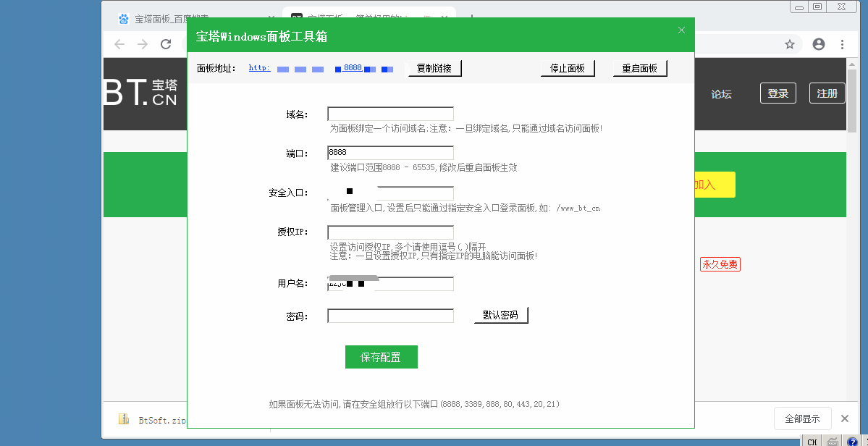Image resolution: width=868 pixels, height=446 pixels.
Task: Focus the 安全入口 input field
Action: pos(390,193)
